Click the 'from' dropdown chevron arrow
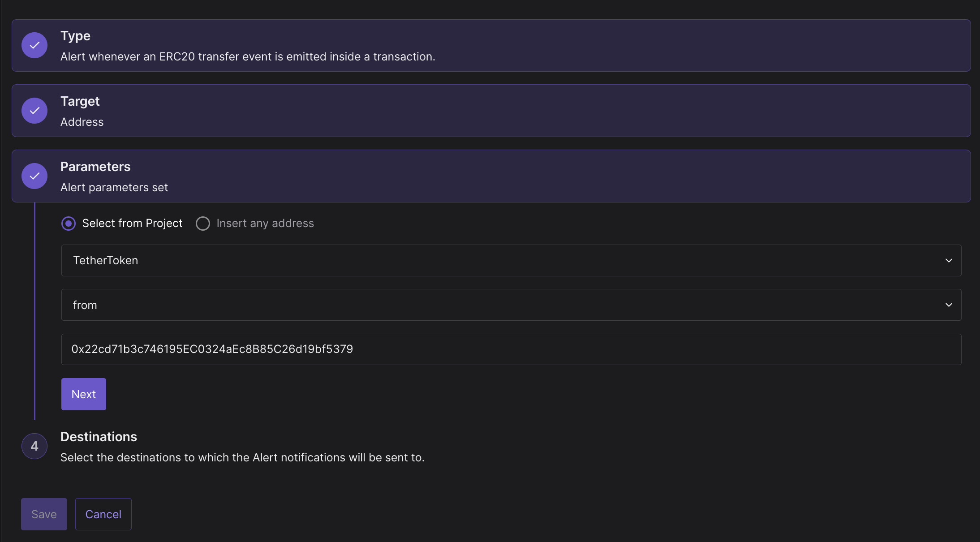The height and width of the screenshot is (542, 980). click(949, 305)
